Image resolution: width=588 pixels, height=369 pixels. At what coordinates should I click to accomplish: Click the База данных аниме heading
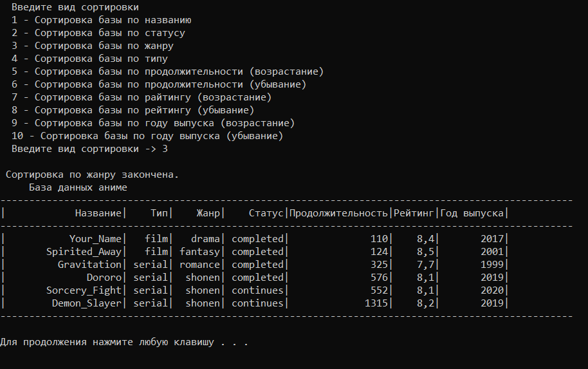(x=78, y=187)
